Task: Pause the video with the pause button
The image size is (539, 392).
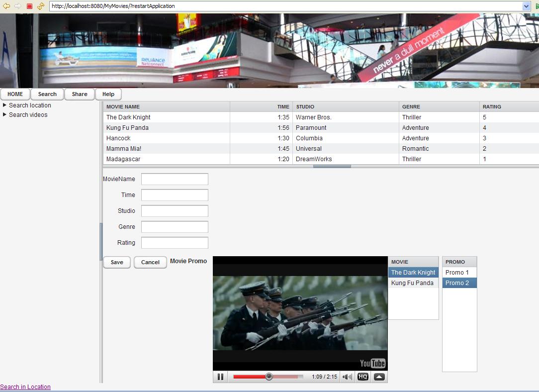Action: [x=220, y=377]
